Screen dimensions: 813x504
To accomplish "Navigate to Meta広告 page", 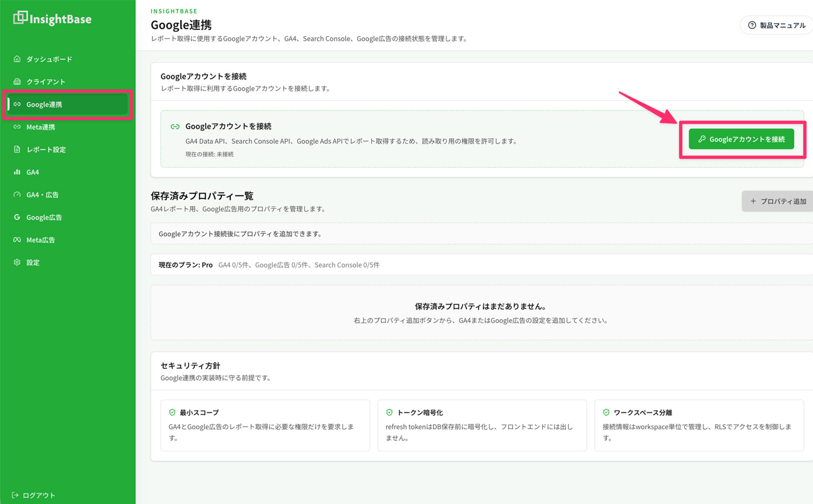I will click(x=68, y=240).
